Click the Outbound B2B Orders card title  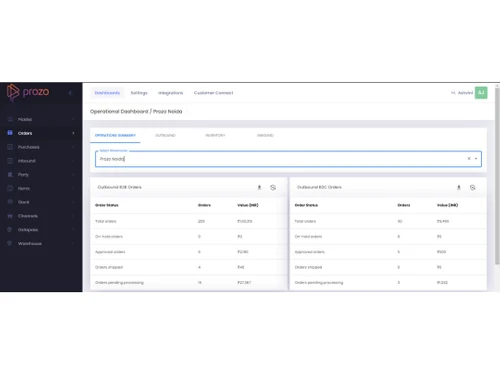click(119, 187)
